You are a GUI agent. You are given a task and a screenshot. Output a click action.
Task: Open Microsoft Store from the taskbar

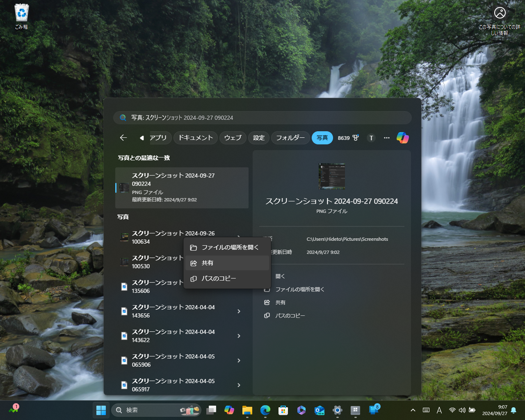(x=283, y=410)
